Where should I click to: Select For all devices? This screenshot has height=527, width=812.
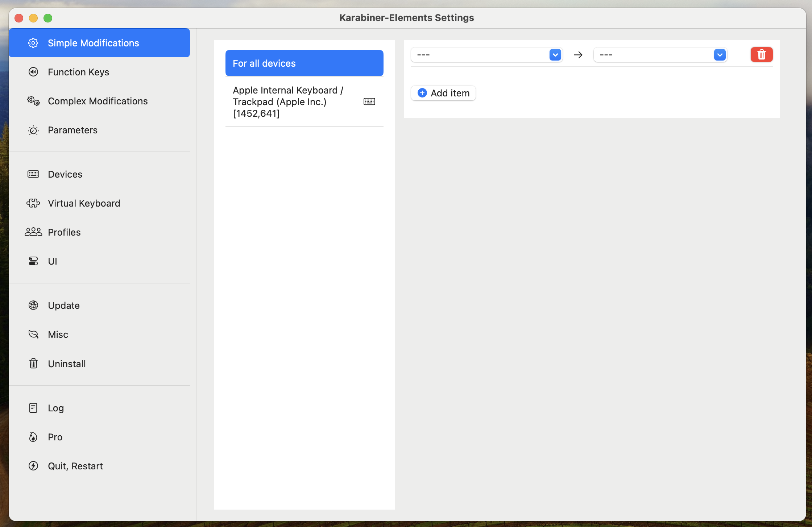pyautogui.click(x=304, y=63)
